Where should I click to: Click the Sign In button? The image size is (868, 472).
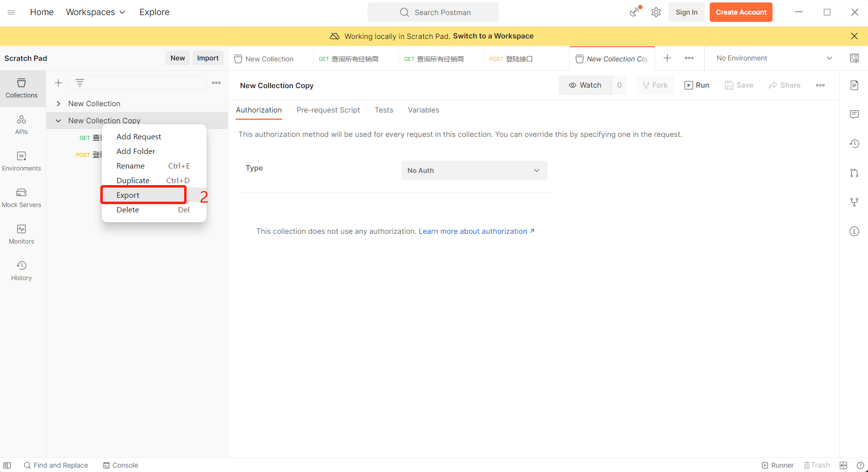tap(686, 12)
